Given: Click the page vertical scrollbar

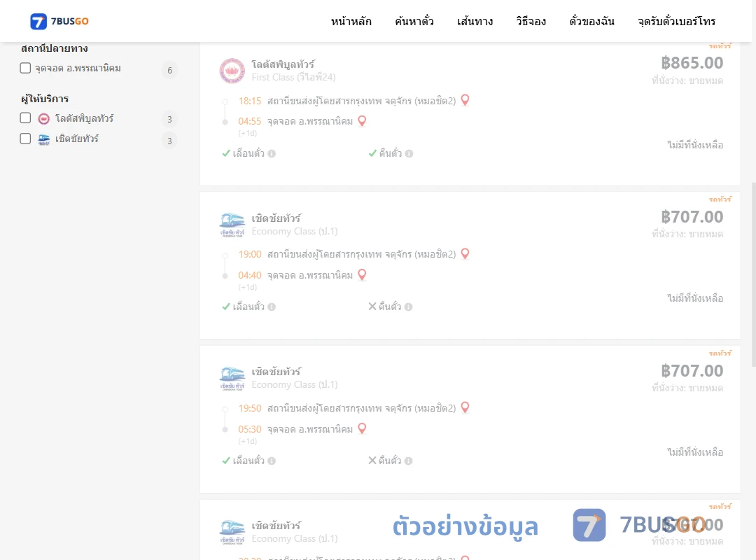Looking at the screenshot, I should click(x=753, y=275).
